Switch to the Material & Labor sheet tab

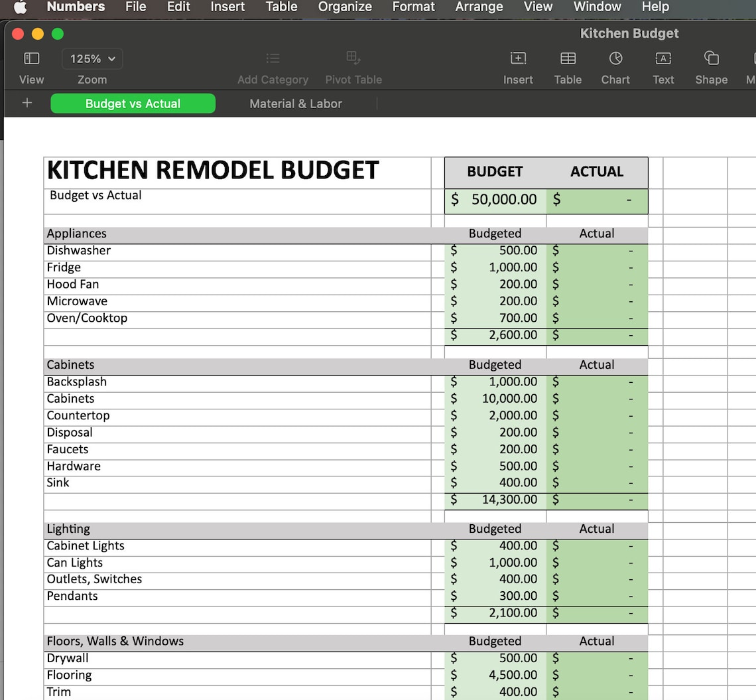296,104
